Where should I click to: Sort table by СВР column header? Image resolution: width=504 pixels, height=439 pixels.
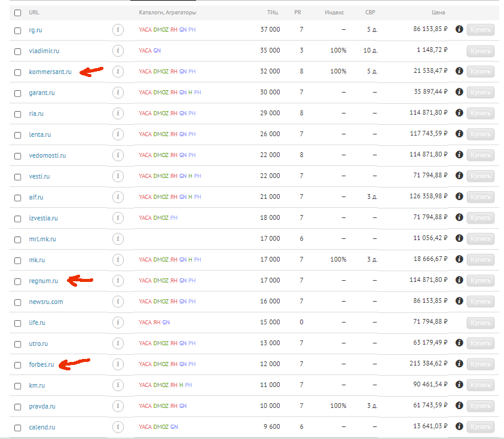tap(370, 13)
